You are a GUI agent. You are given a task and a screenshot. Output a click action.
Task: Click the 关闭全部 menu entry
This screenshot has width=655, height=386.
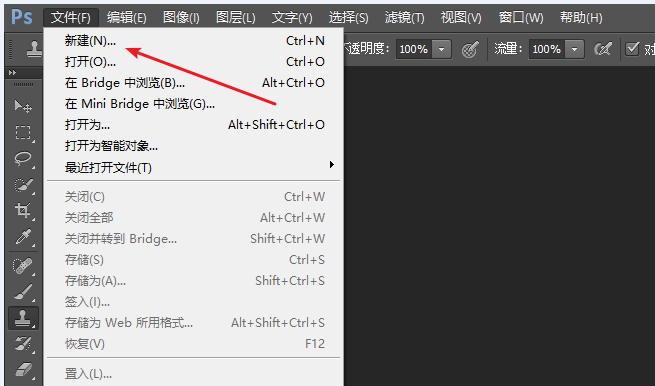point(194,218)
